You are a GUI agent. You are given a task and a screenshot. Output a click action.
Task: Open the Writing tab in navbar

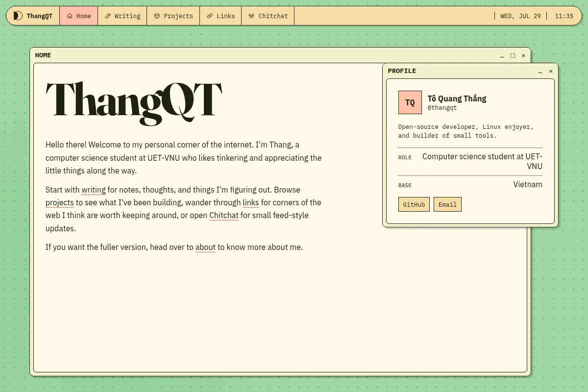(122, 16)
